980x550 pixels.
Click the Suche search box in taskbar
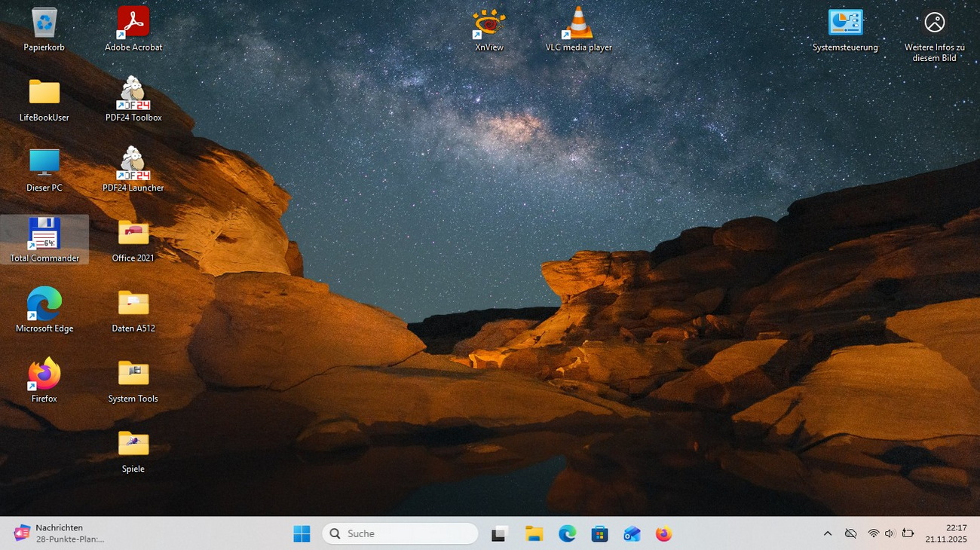click(x=400, y=533)
